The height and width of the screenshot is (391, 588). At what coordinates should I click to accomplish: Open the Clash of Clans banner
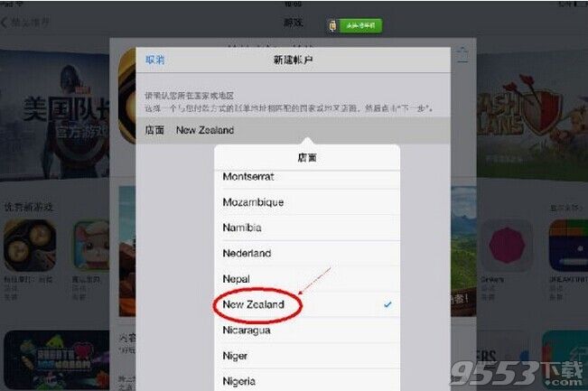[532, 113]
